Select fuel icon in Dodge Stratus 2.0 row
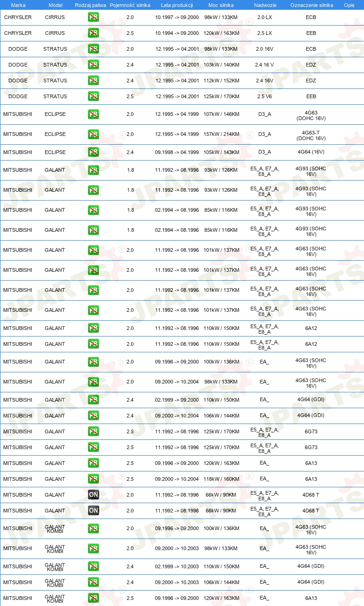The height and width of the screenshot is (606, 364). (x=93, y=49)
